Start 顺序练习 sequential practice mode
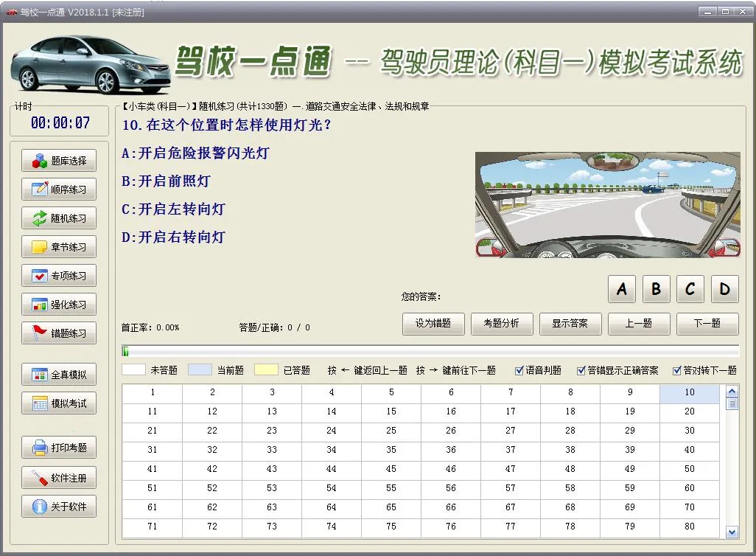The width and height of the screenshot is (756, 556). (x=59, y=190)
